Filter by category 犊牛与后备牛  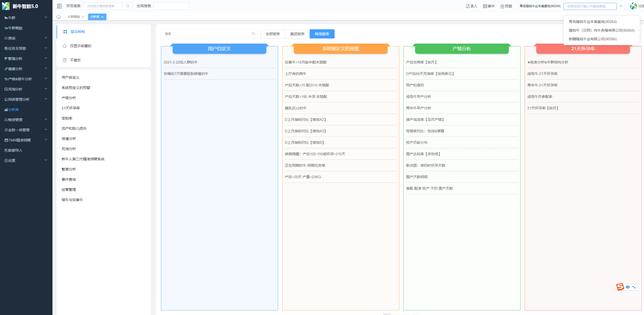[72, 200]
